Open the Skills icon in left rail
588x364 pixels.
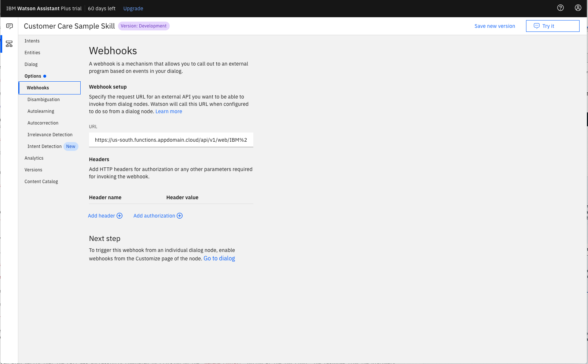coord(10,44)
